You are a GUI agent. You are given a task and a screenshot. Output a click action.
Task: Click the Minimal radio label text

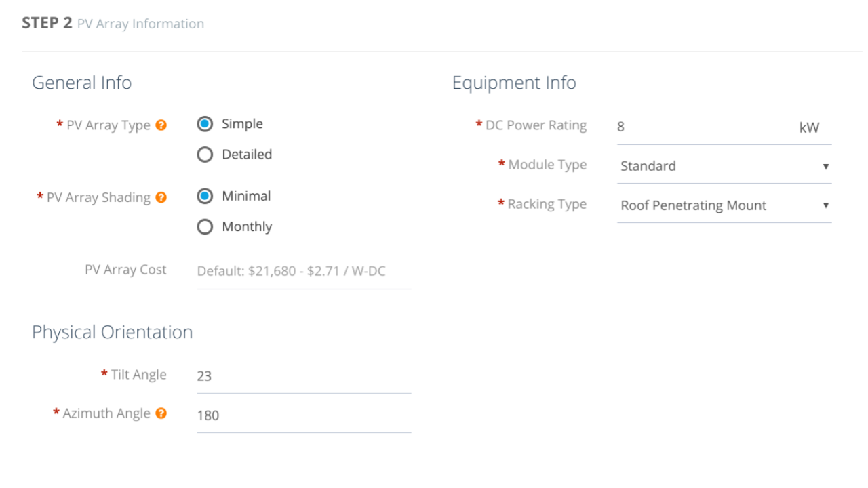(x=246, y=196)
